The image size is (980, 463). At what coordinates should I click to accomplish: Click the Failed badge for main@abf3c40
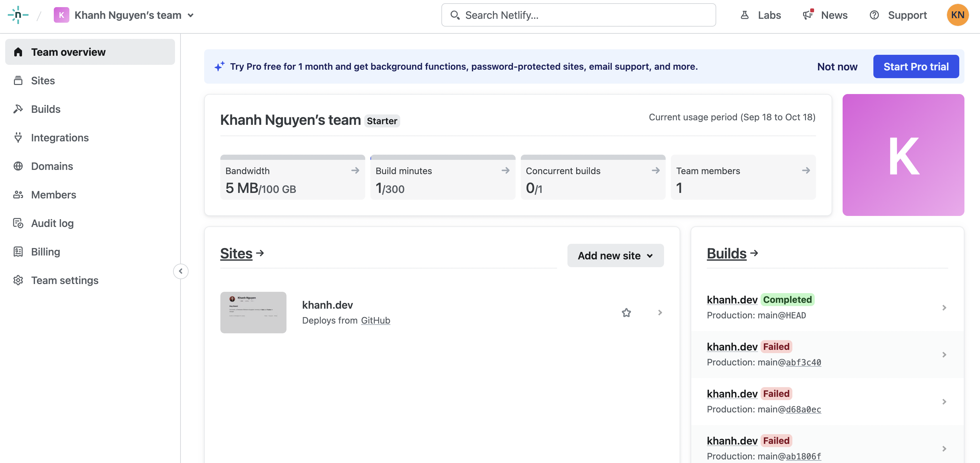[776, 347]
